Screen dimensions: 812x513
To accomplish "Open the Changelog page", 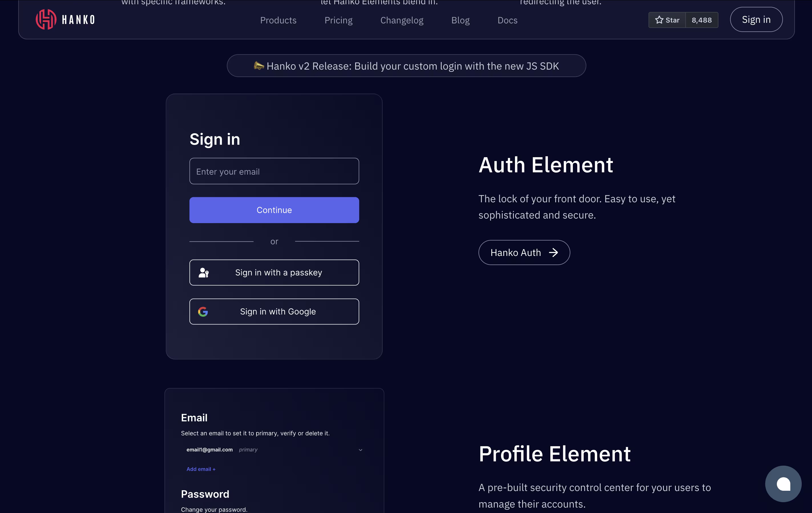I will coord(402,20).
